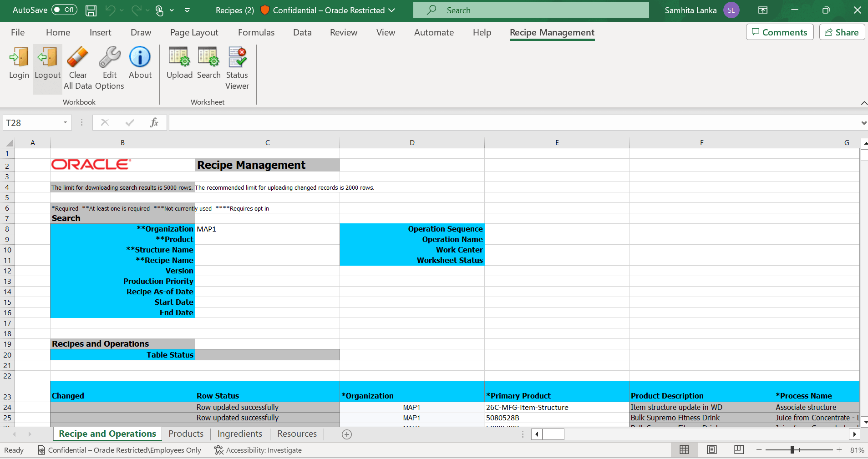The width and height of the screenshot is (868, 459).
Task: Click the Bulk Supremo Fitness Drink cell
Action: pyautogui.click(x=701, y=418)
